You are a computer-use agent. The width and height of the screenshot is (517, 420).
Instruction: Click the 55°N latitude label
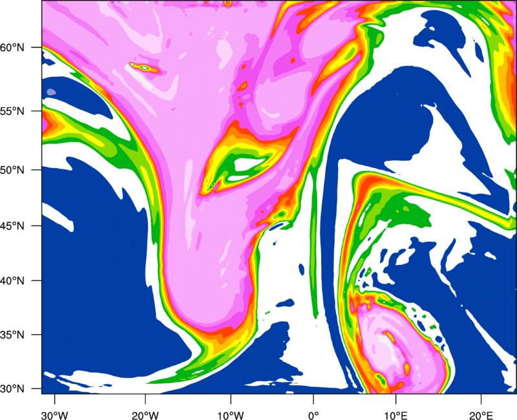point(12,111)
